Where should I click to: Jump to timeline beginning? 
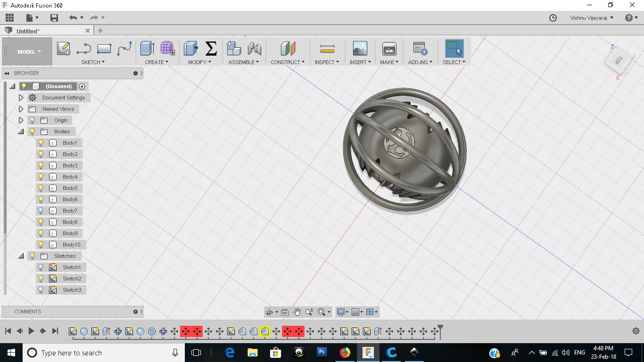pos(8,331)
